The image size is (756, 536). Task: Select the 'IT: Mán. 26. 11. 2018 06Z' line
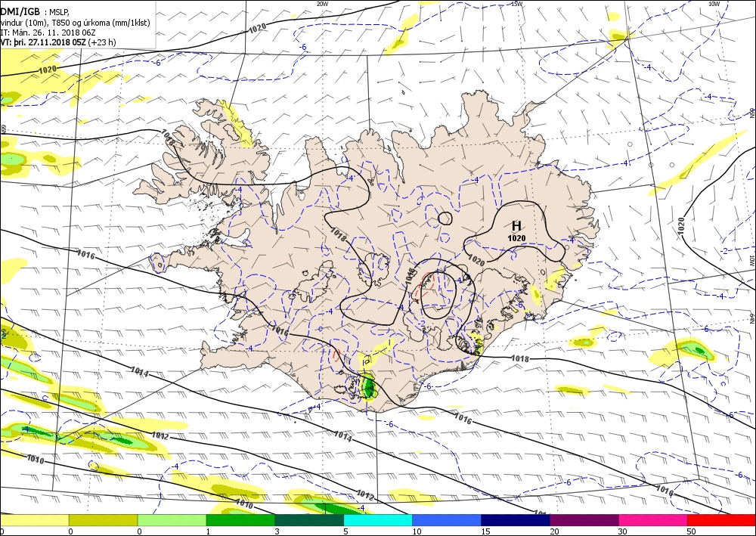pos(48,33)
